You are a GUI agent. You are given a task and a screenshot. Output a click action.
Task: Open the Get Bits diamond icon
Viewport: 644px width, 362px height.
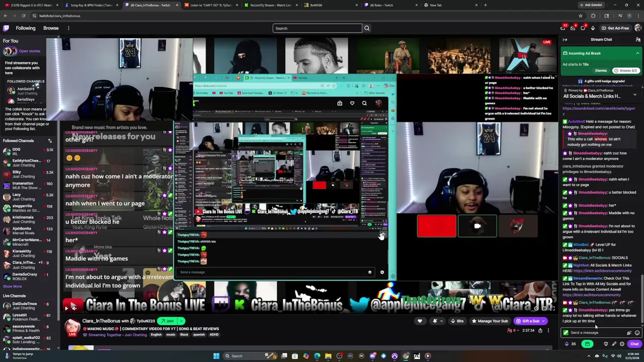tap(593, 28)
